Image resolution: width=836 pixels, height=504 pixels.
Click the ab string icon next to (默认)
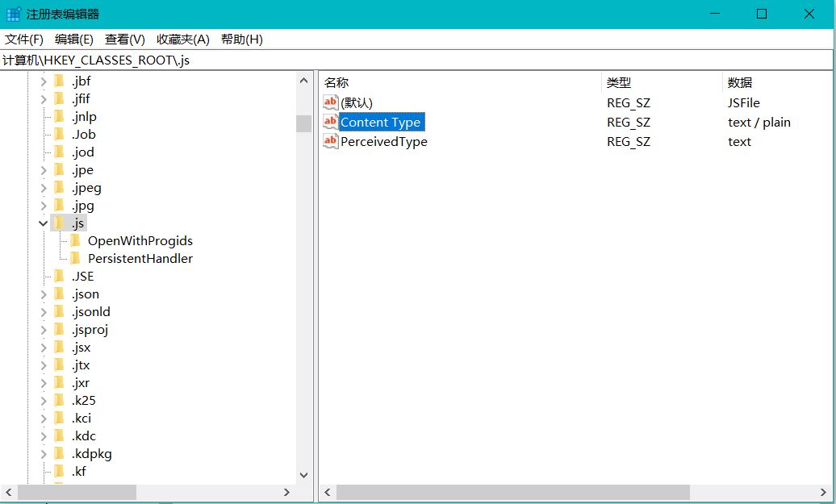pyautogui.click(x=329, y=102)
